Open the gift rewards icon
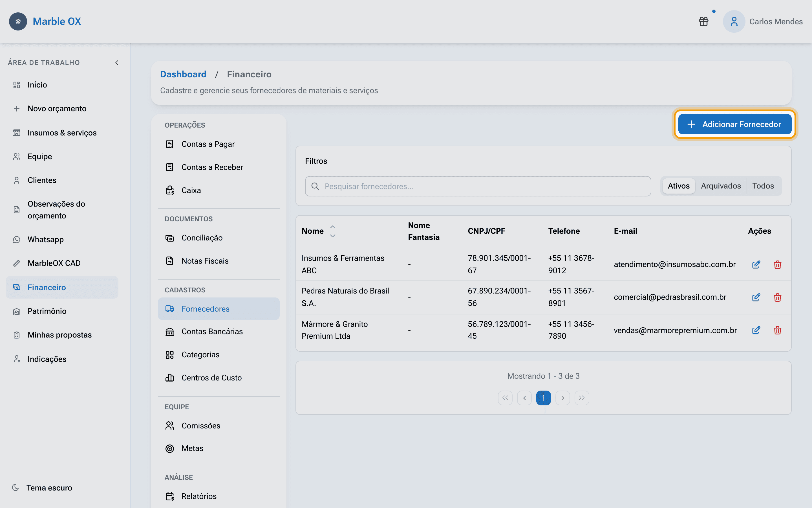 pos(704,21)
